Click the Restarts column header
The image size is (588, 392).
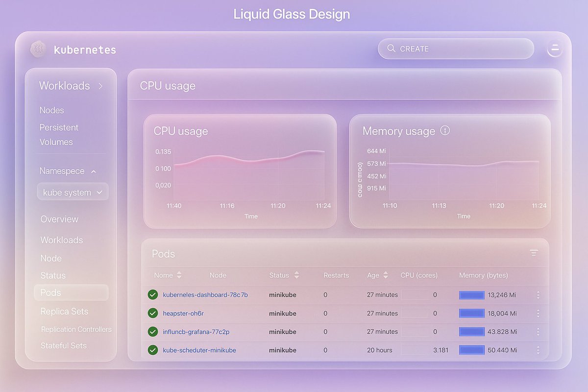pyautogui.click(x=336, y=275)
